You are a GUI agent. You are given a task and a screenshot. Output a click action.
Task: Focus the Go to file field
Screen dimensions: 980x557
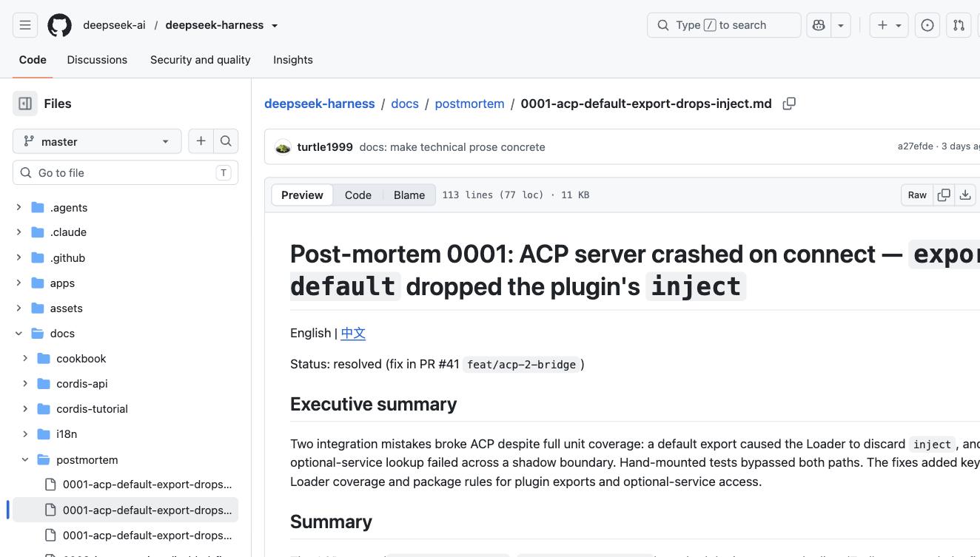[125, 172]
